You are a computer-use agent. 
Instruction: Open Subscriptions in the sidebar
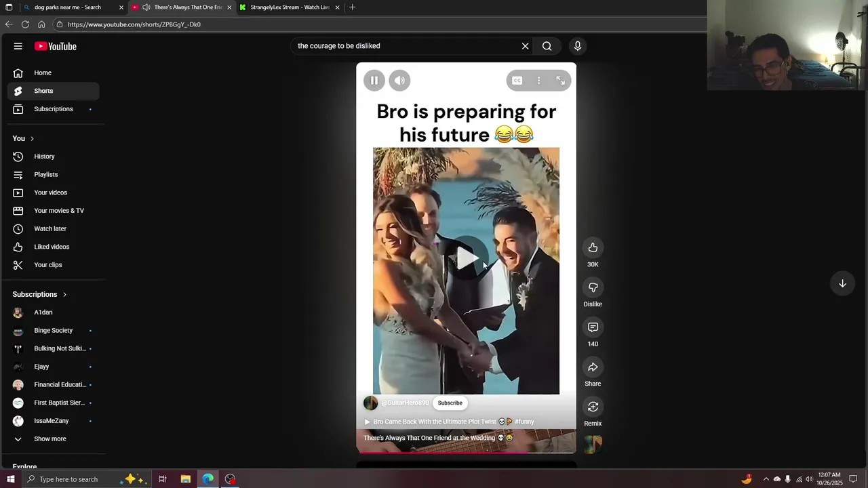tap(53, 109)
